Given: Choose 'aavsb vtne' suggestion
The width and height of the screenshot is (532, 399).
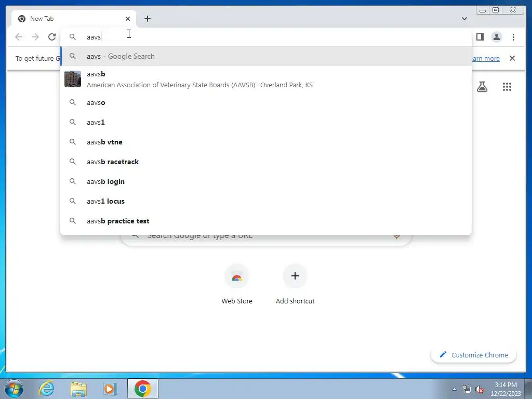Looking at the screenshot, I should coord(266,142).
